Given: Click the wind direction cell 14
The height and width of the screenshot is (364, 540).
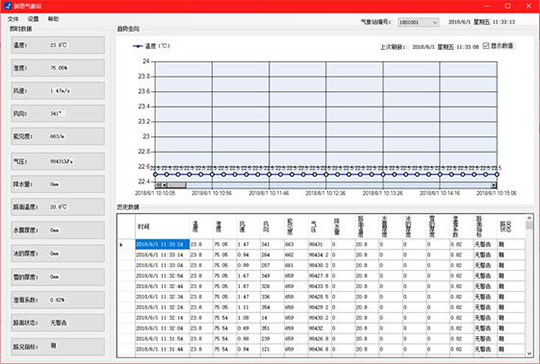Looking at the screenshot, I should click(272, 318).
